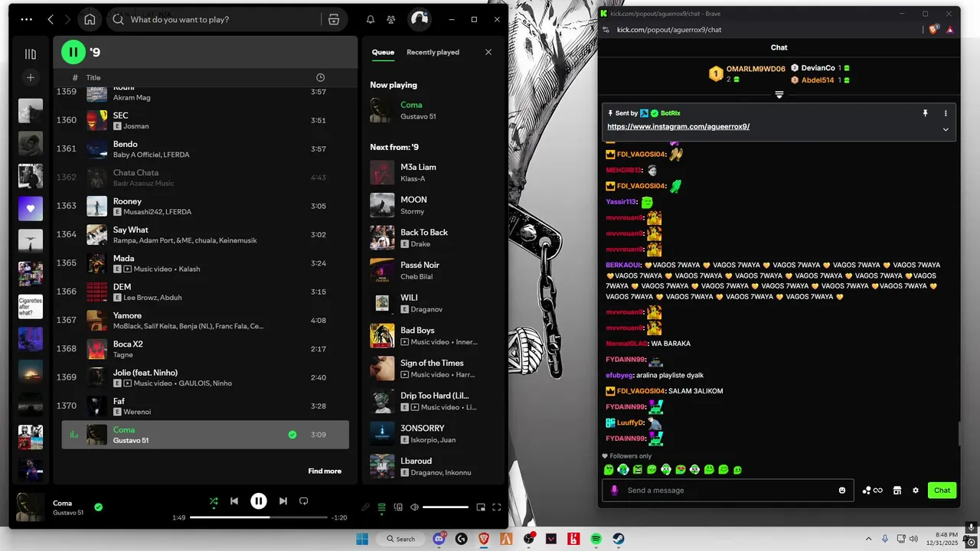The height and width of the screenshot is (551, 980).
Task: Switch to the Recently played tab
Action: [433, 52]
